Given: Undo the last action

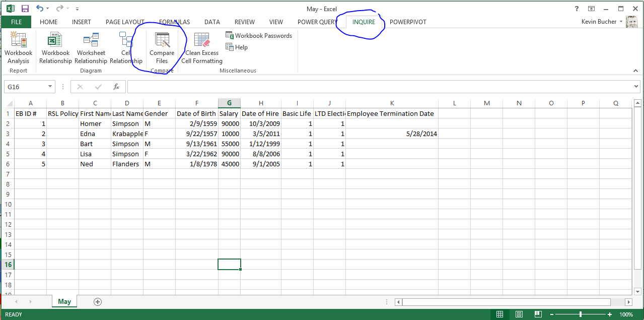Looking at the screenshot, I should (x=40, y=9).
